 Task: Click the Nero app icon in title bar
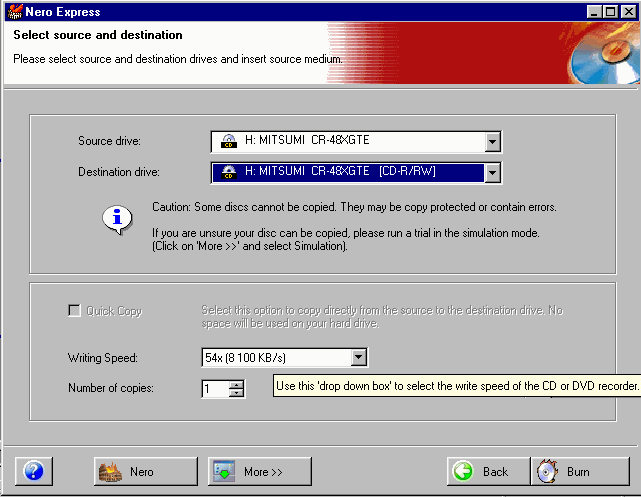tap(14, 11)
